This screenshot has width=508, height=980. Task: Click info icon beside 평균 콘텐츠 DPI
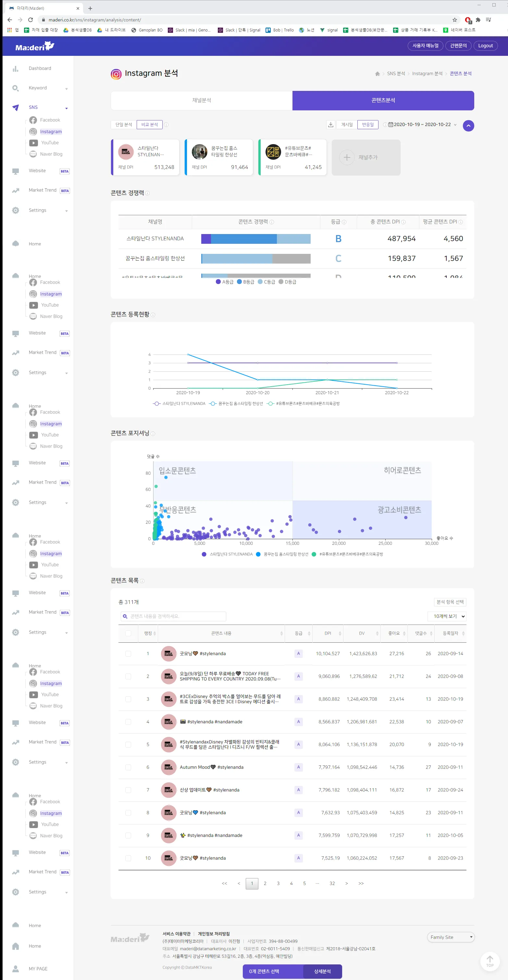pos(460,222)
